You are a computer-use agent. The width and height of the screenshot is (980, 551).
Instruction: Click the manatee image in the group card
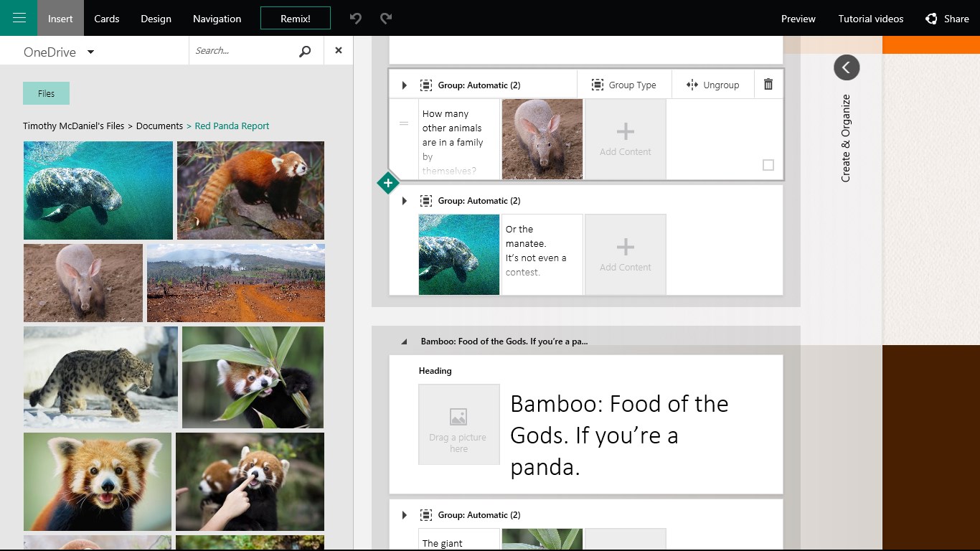459,255
